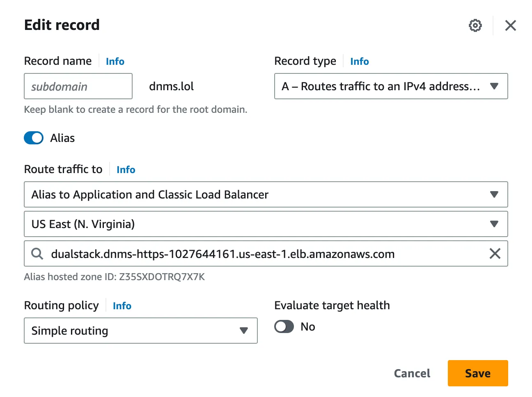
Task: Click arrow icon on Alias endpoint type selector
Action: point(494,194)
